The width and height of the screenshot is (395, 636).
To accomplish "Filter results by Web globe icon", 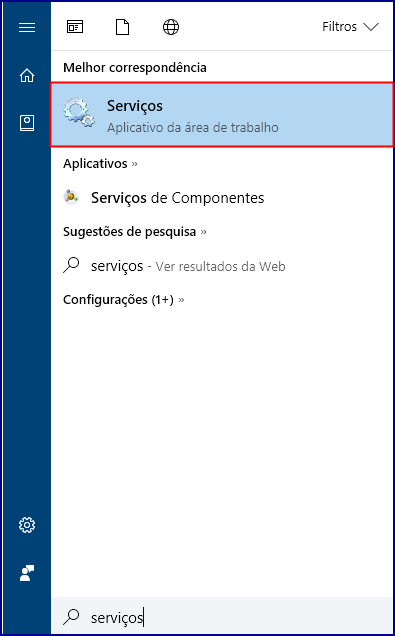I will pyautogui.click(x=171, y=27).
